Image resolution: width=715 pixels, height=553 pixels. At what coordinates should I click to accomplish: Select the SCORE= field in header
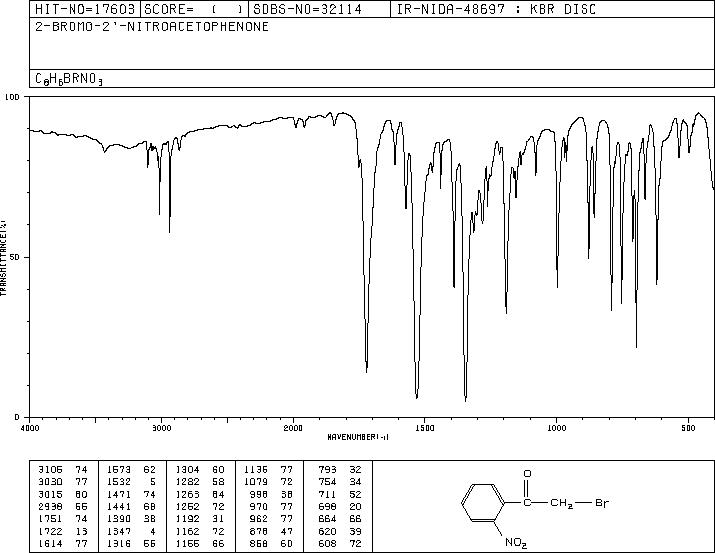click(x=194, y=9)
